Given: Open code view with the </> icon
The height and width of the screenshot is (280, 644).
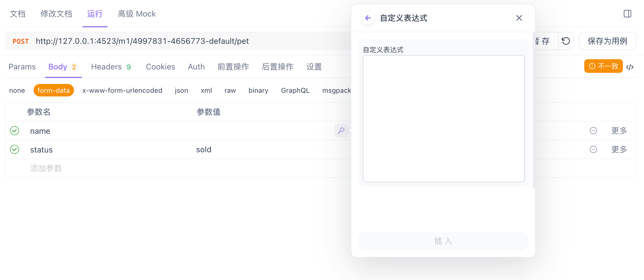Looking at the screenshot, I should tap(630, 67).
